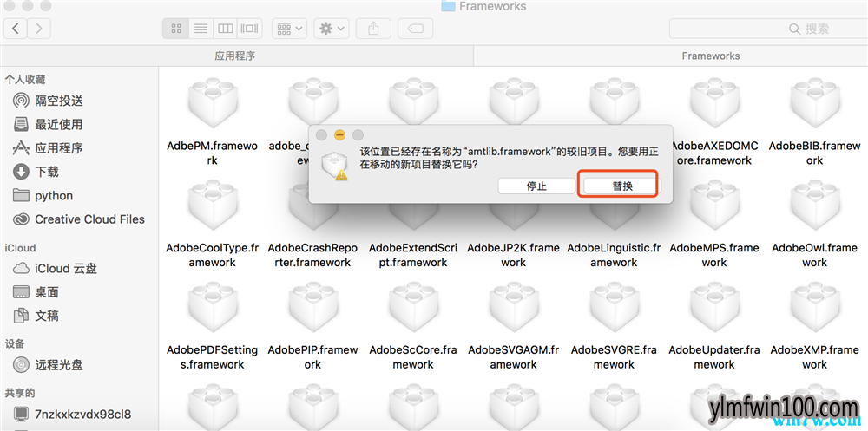Click the share toolbar button
The image size is (868, 431).
tap(373, 29)
